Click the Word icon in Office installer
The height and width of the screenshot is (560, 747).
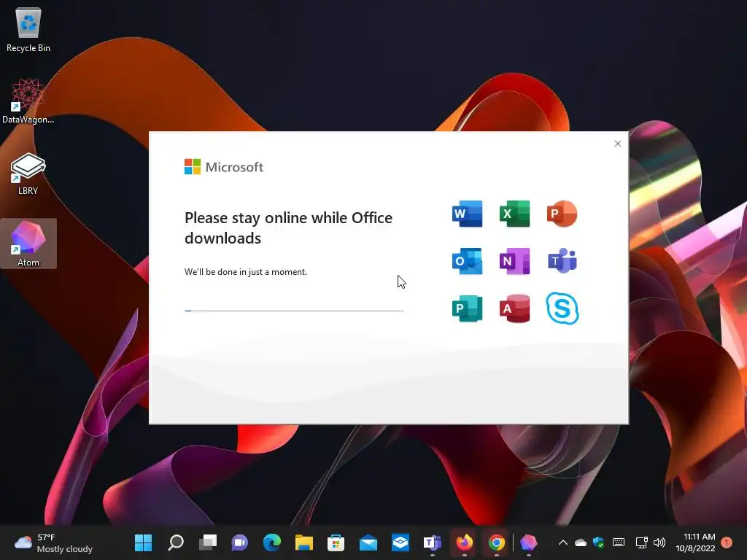click(x=467, y=214)
